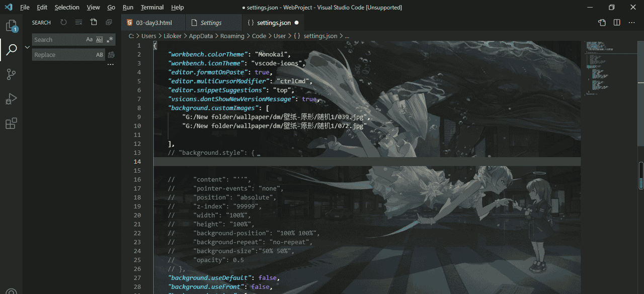Open the Extensions view
The width and height of the screenshot is (644, 294).
(x=11, y=124)
